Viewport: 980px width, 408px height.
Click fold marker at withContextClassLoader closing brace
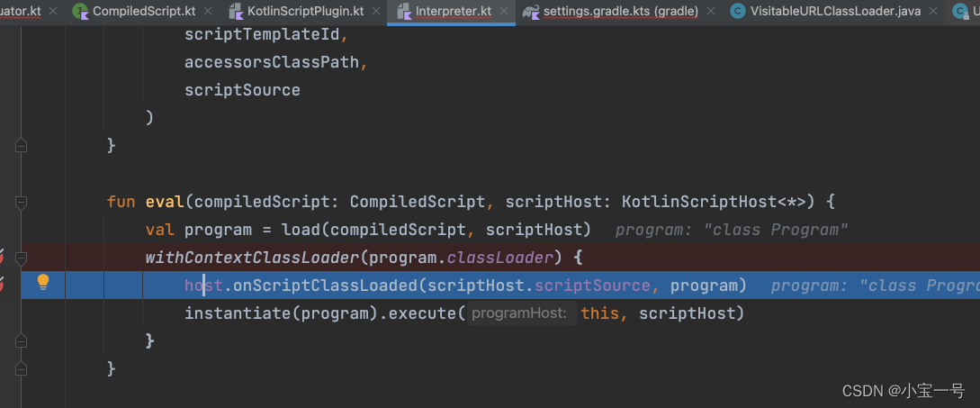(21, 340)
